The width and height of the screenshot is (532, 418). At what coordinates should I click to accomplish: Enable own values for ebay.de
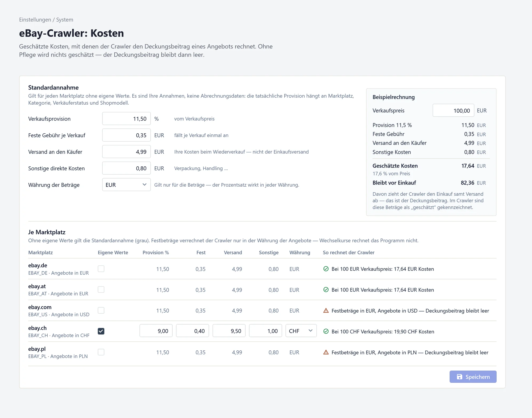pos(101,269)
